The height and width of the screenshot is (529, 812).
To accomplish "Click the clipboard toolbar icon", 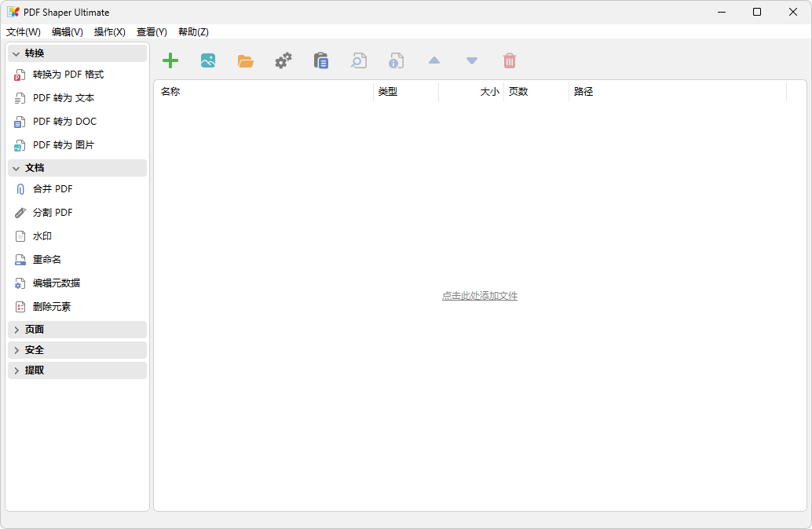I will [320, 60].
